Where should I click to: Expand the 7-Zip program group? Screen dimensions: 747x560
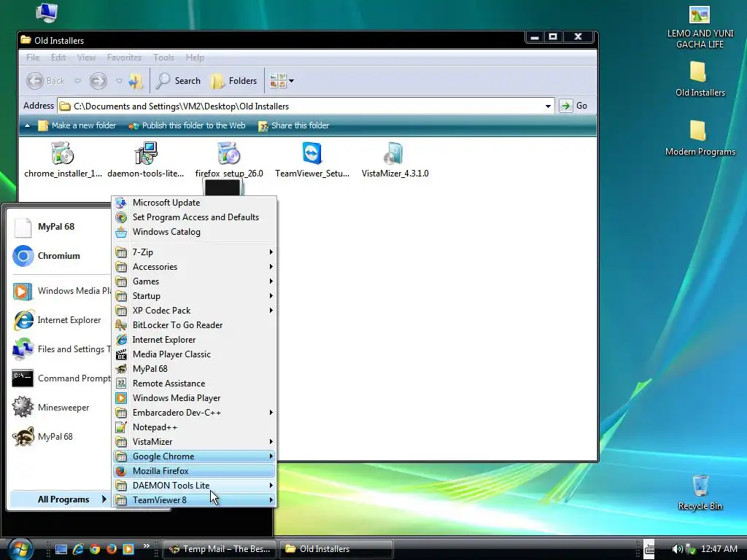(x=194, y=252)
